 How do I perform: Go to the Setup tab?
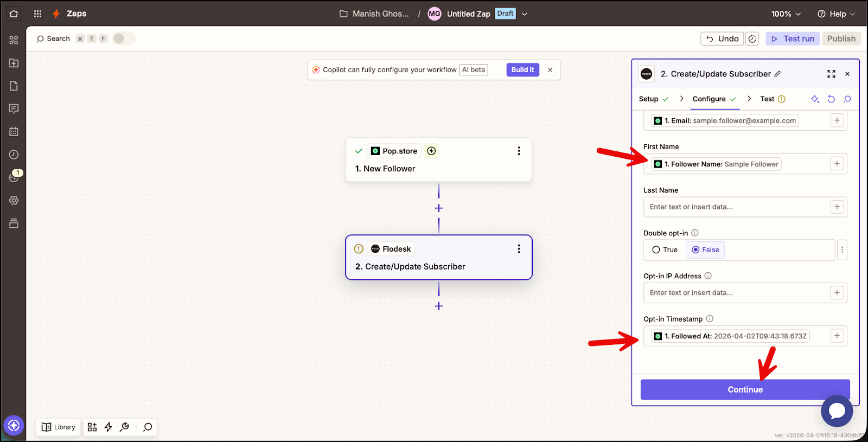[x=648, y=99]
